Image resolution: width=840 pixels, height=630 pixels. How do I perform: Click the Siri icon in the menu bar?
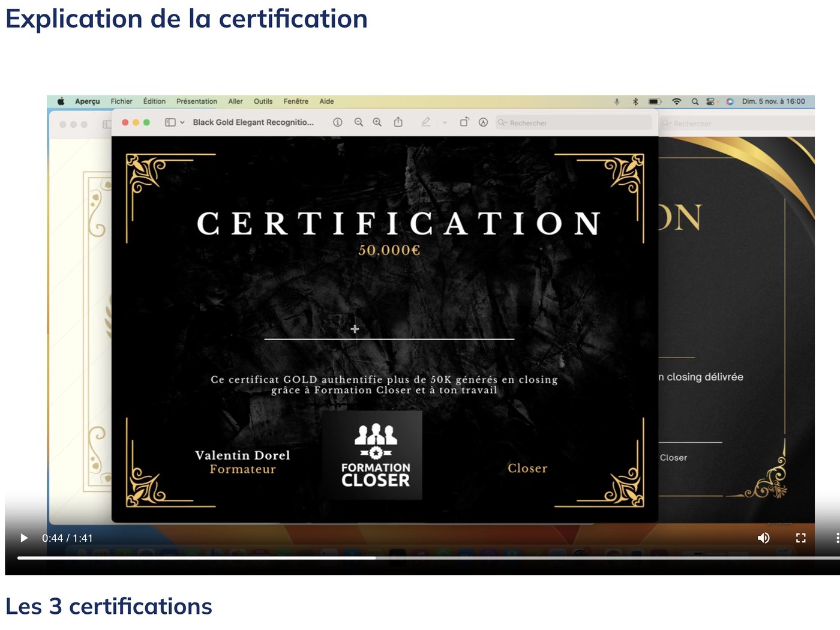pyautogui.click(x=730, y=101)
